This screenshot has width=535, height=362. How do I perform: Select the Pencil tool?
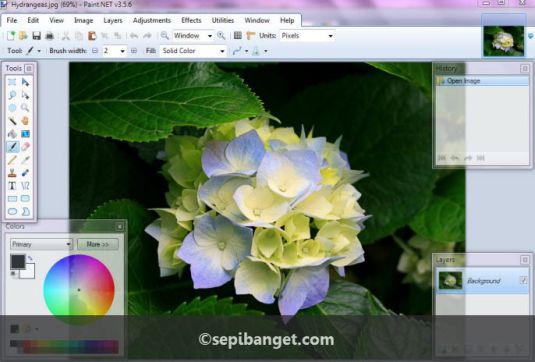coord(12,160)
